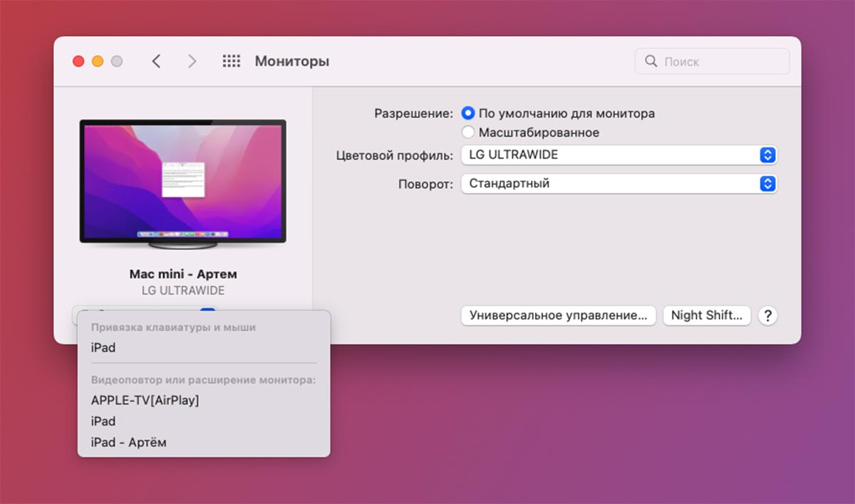
Task: Focus the 'Поиск' search field
Action: 712,61
